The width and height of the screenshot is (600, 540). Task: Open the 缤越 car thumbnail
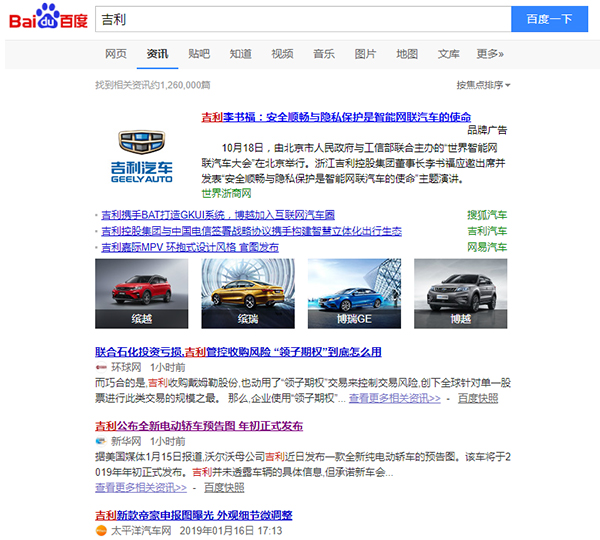(x=141, y=293)
